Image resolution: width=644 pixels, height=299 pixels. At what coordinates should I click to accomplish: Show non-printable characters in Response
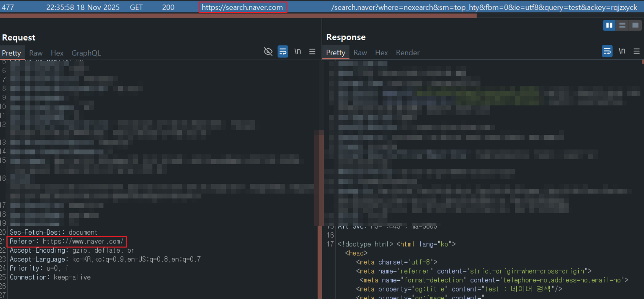[x=622, y=51]
